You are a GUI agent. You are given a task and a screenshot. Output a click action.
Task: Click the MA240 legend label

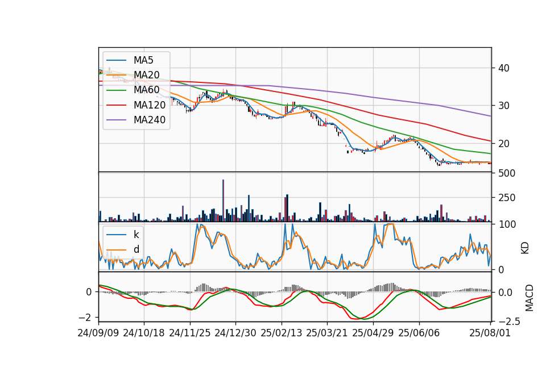[x=150, y=120]
